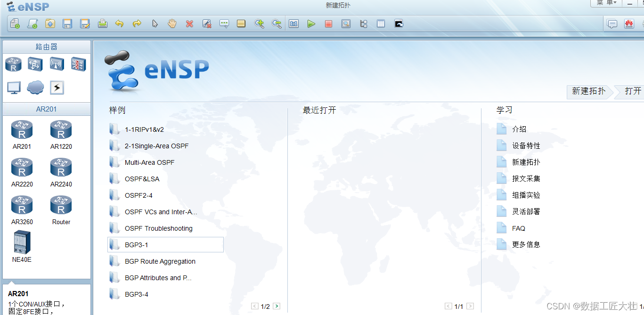Select the lightning connection cable icon

pyautogui.click(x=57, y=88)
